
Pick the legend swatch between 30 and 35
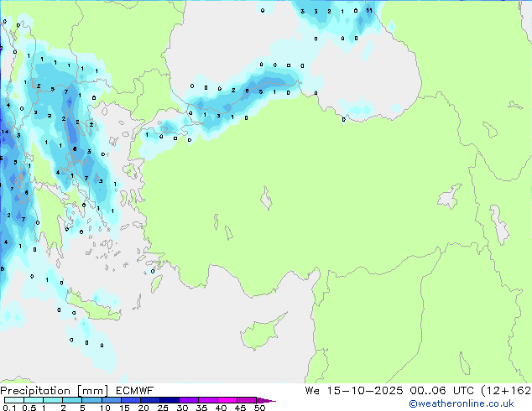click(x=189, y=400)
